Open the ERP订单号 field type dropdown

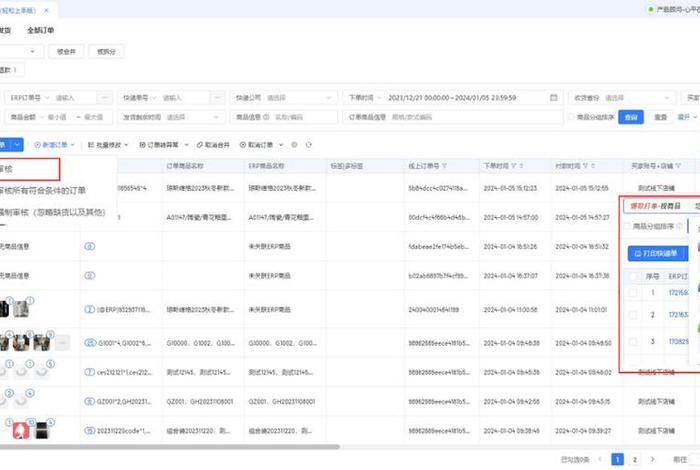point(29,97)
